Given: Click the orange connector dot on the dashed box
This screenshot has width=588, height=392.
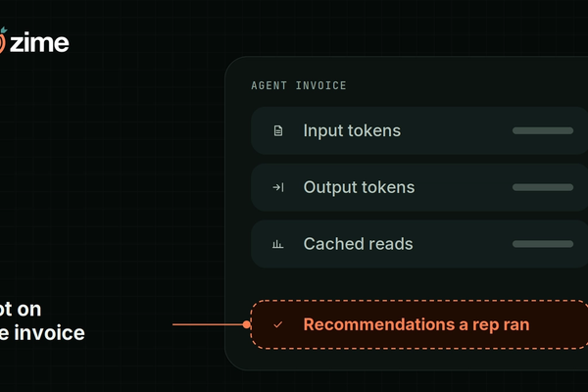Looking at the screenshot, I should coord(246,324).
